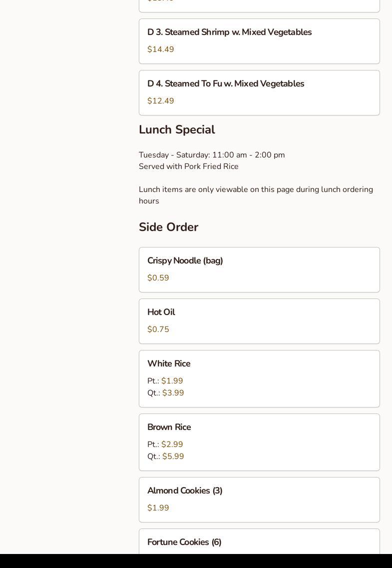Screen dimensions: 392x568
Task: Select D 4. Steamed To Fu w. Mixed Vegetables
Action: click(x=226, y=84)
